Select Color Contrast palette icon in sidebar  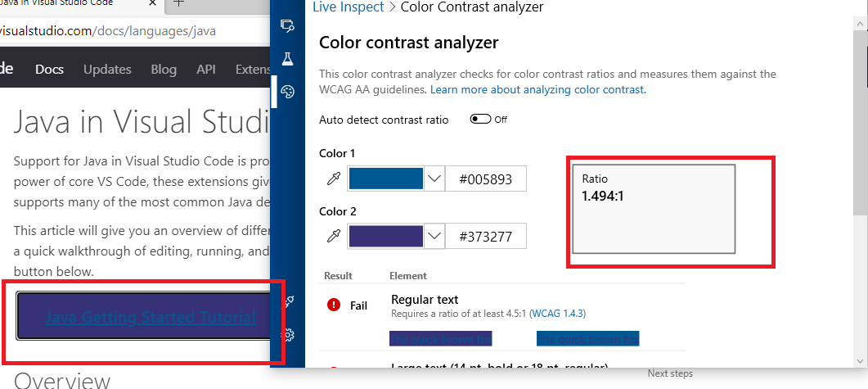287,92
